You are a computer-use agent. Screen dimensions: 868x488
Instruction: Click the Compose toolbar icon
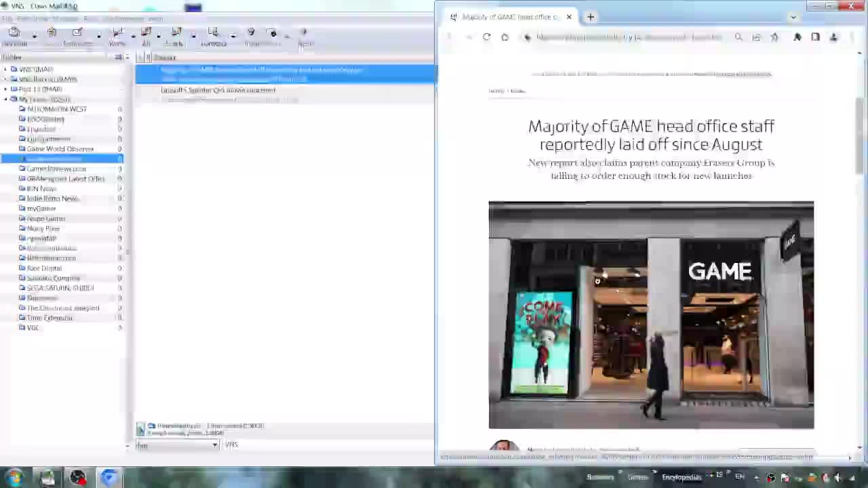tap(77, 36)
